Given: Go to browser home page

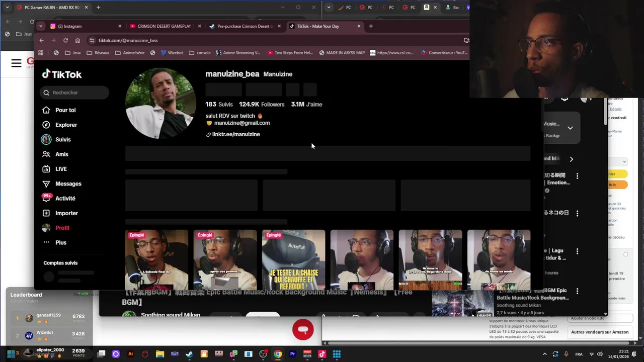Looking at the screenshot, I should [77, 40].
